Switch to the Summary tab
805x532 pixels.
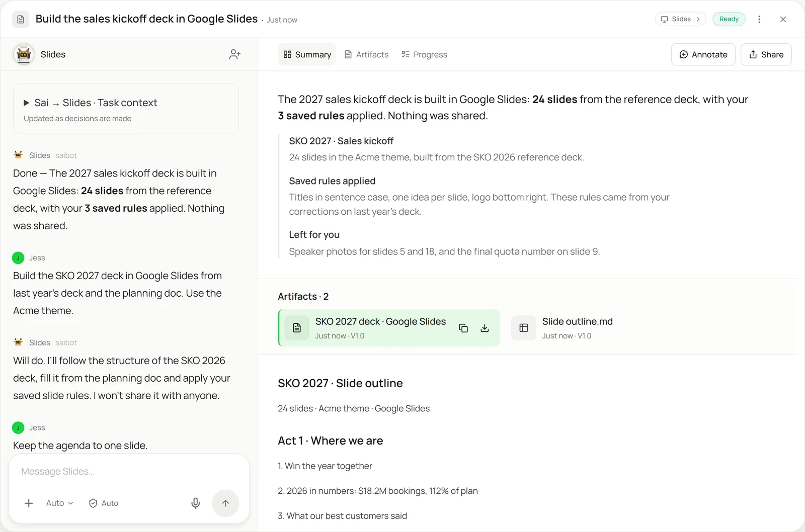click(x=307, y=54)
